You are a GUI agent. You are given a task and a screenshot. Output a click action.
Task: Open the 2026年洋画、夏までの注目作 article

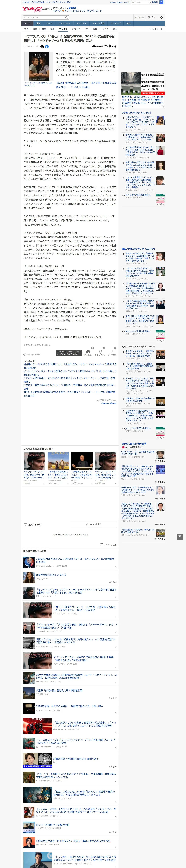(x=70, y=706)
